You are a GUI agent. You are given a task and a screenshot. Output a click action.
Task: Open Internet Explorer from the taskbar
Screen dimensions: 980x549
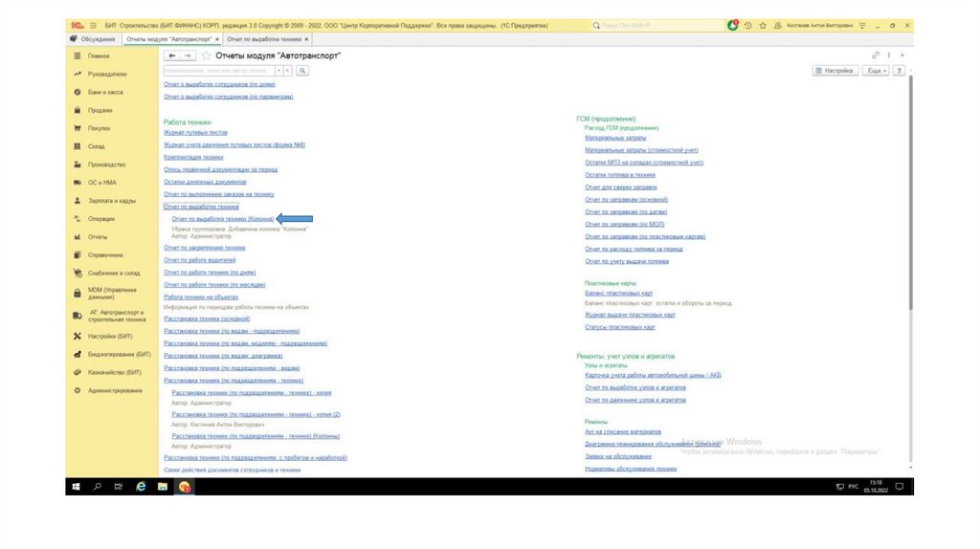pos(141,487)
